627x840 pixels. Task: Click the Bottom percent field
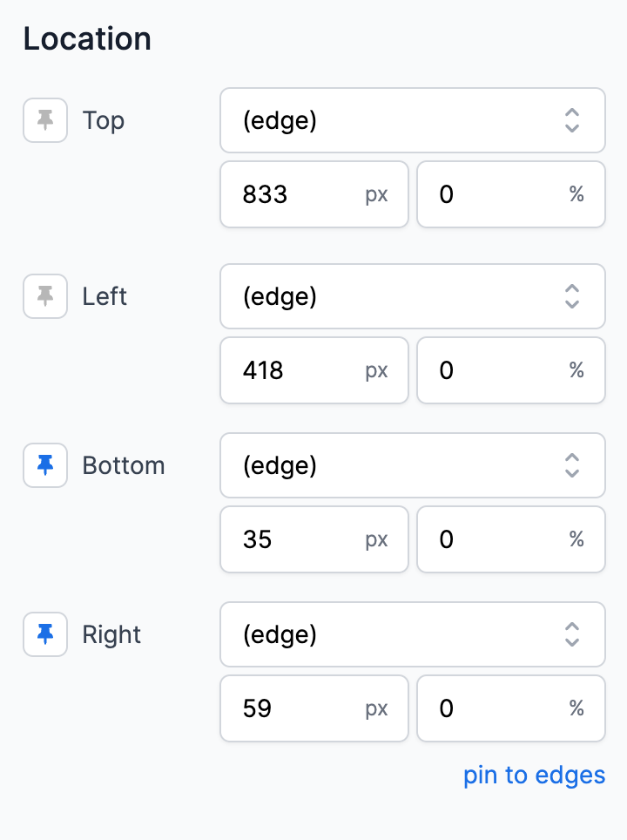tap(511, 539)
